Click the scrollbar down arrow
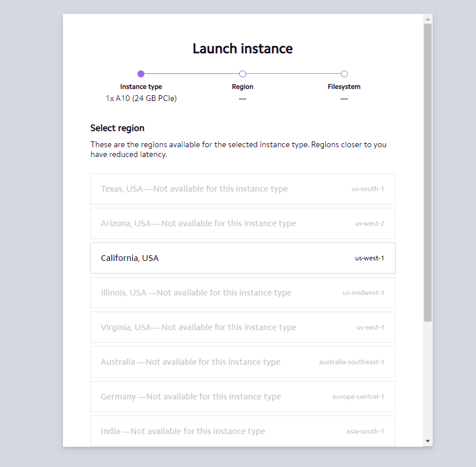 click(427, 441)
